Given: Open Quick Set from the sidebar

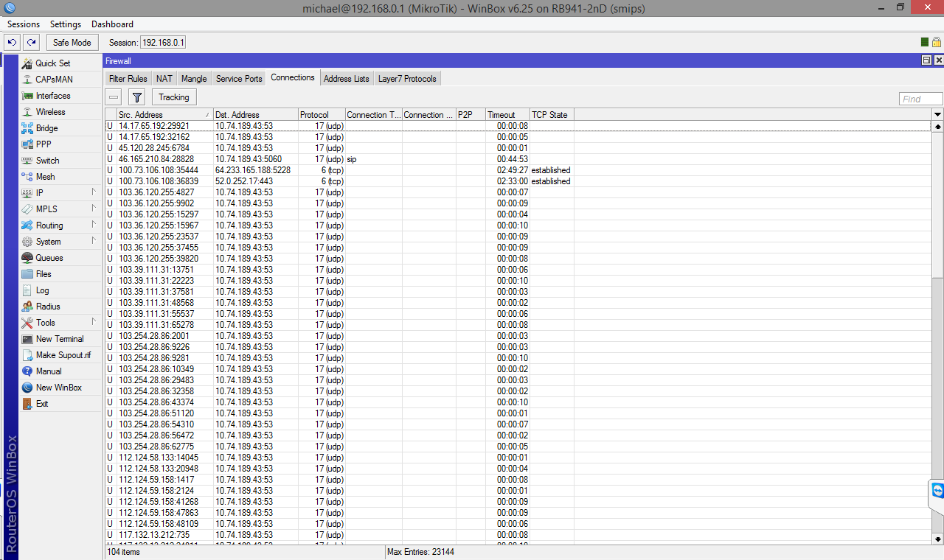Looking at the screenshot, I should [x=52, y=63].
